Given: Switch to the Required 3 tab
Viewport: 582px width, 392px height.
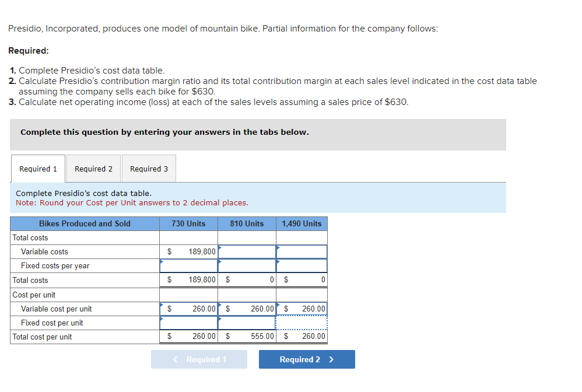Looking at the screenshot, I should [x=149, y=169].
